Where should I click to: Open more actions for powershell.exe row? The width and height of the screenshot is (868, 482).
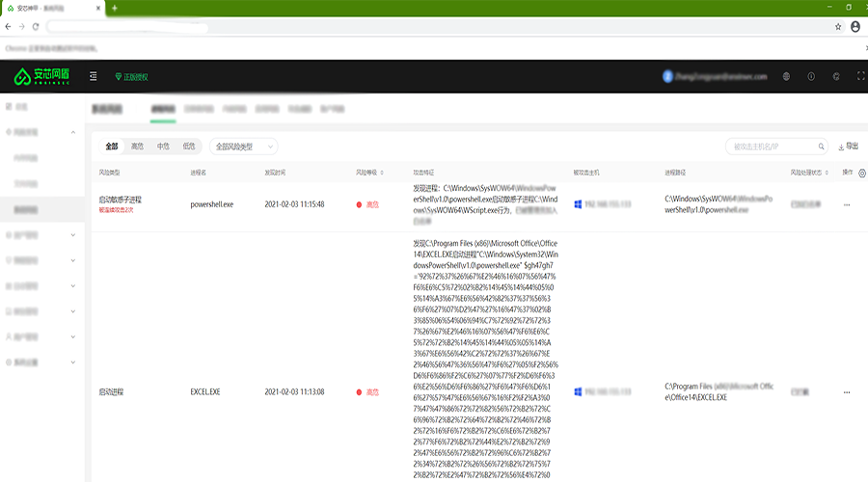[847, 204]
